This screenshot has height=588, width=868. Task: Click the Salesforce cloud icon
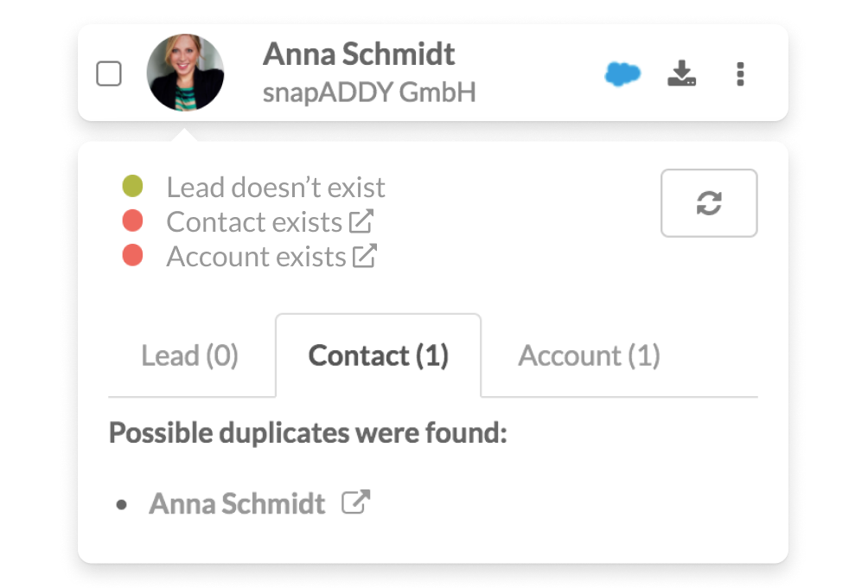[x=622, y=74]
